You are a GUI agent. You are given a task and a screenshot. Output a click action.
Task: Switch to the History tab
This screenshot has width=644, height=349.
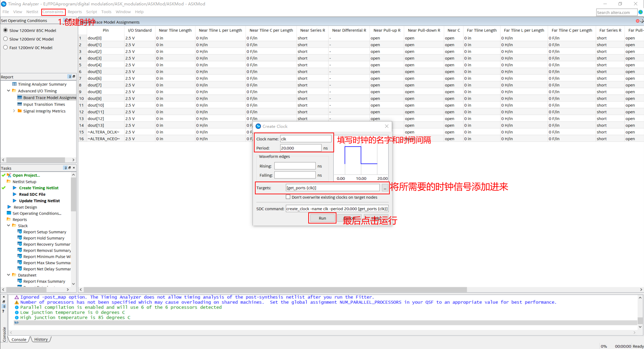pos(40,339)
